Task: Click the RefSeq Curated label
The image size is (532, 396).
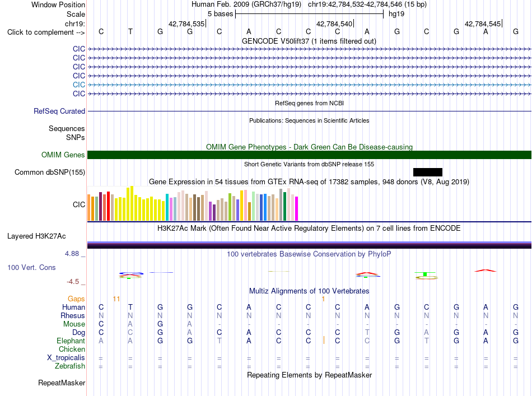Action: (59, 111)
